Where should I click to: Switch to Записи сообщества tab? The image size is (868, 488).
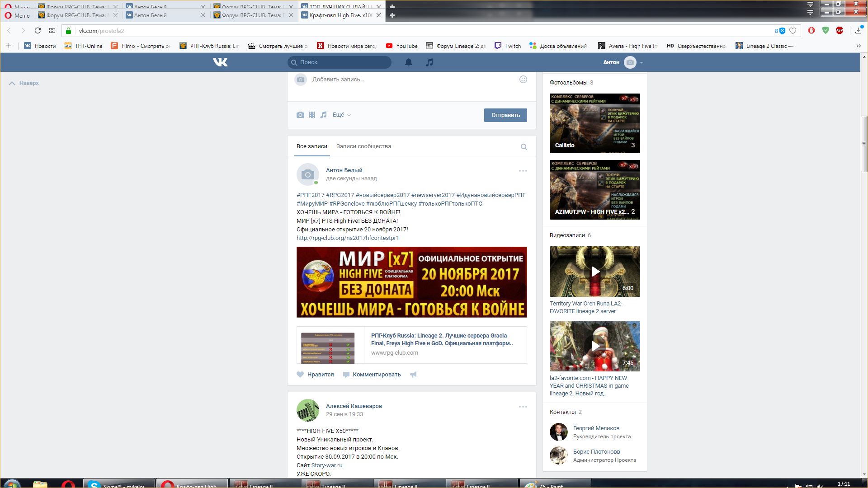coord(363,146)
